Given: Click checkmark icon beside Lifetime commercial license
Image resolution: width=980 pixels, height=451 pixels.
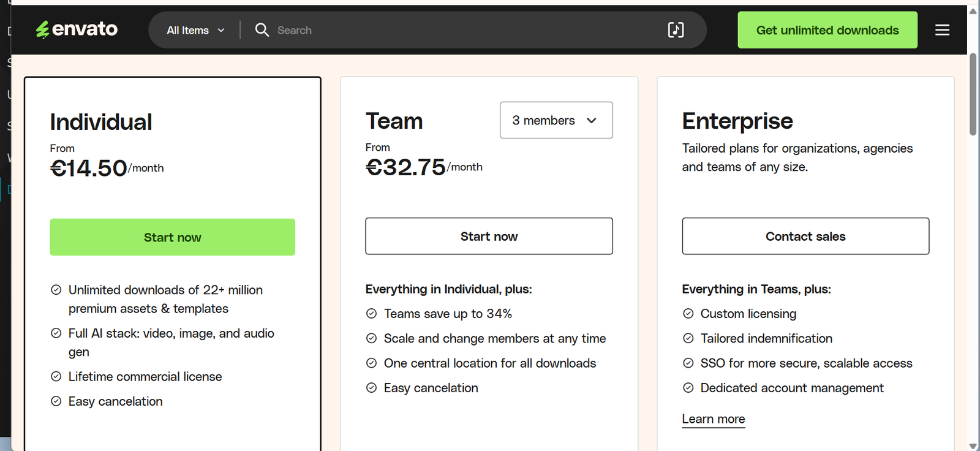Looking at the screenshot, I should pyautogui.click(x=56, y=376).
